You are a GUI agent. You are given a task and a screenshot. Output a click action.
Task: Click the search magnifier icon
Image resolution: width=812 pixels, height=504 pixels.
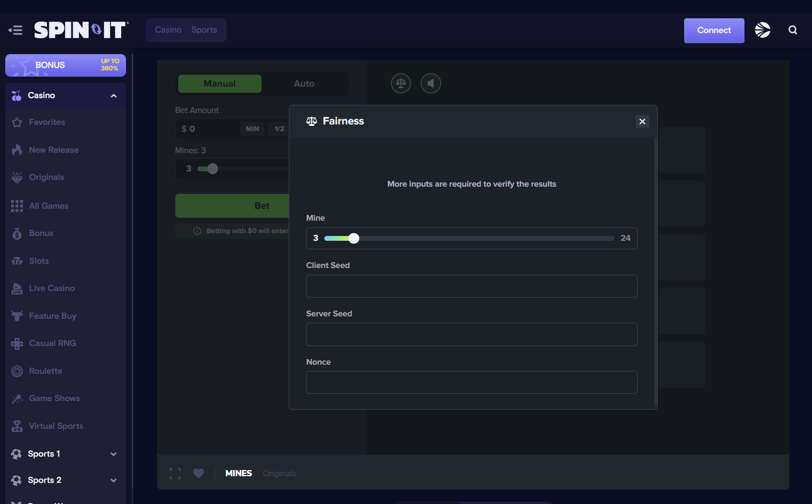click(x=793, y=30)
